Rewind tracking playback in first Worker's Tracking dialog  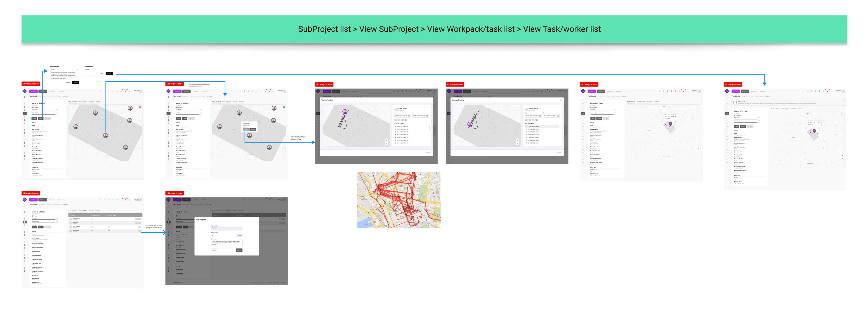pyautogui.click(x=396, y=120)
